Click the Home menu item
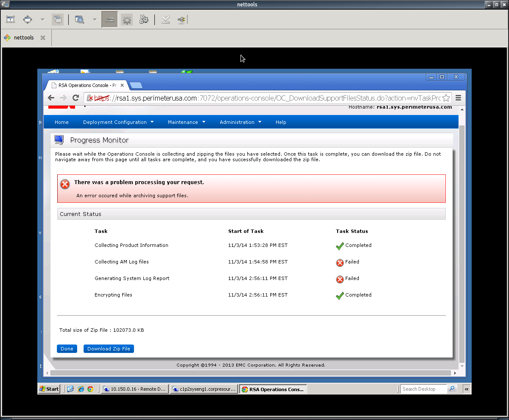The image size is (509, 420). pos(62,122)
